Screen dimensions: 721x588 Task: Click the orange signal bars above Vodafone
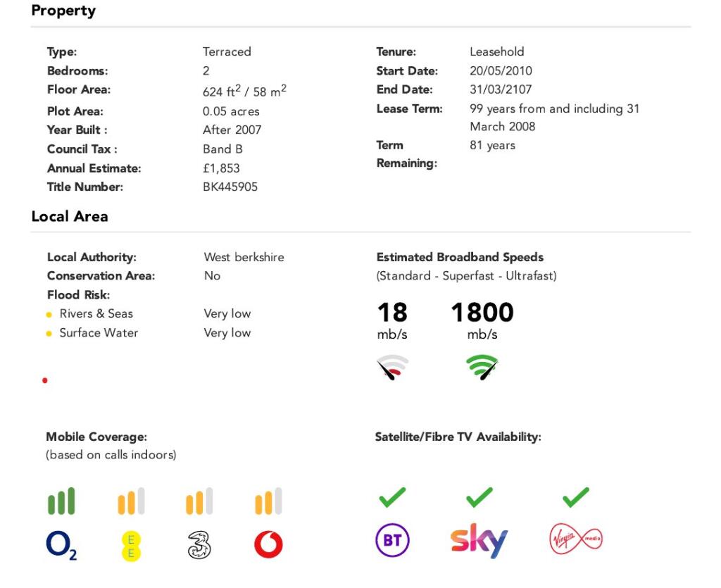(x=268, y=501)
